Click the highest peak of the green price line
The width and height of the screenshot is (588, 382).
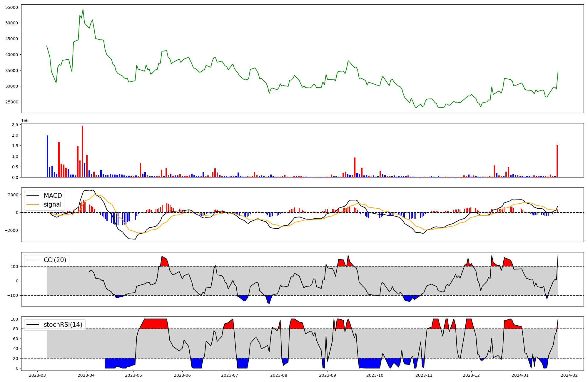pos(83,9)
